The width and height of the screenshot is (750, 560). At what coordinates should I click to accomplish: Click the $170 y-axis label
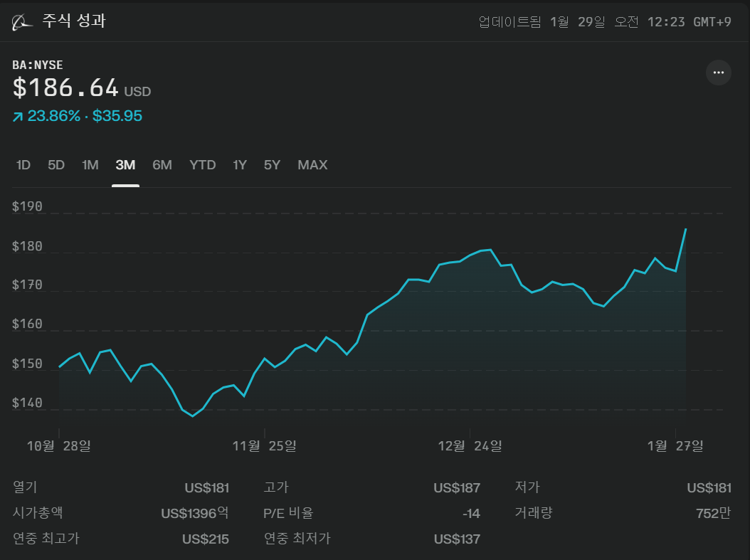pyautogui.click(x=27, y=285)
